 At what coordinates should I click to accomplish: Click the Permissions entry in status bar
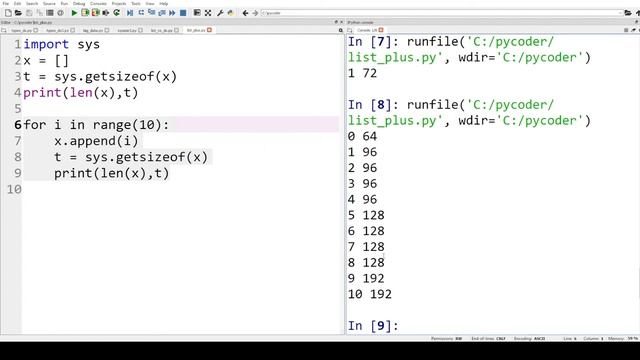446,338
